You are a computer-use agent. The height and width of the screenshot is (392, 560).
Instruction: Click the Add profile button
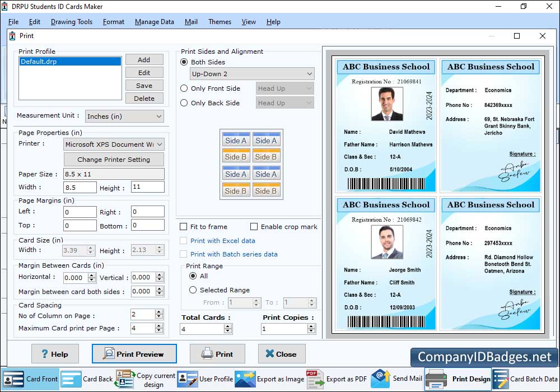(x=144, y=59)
